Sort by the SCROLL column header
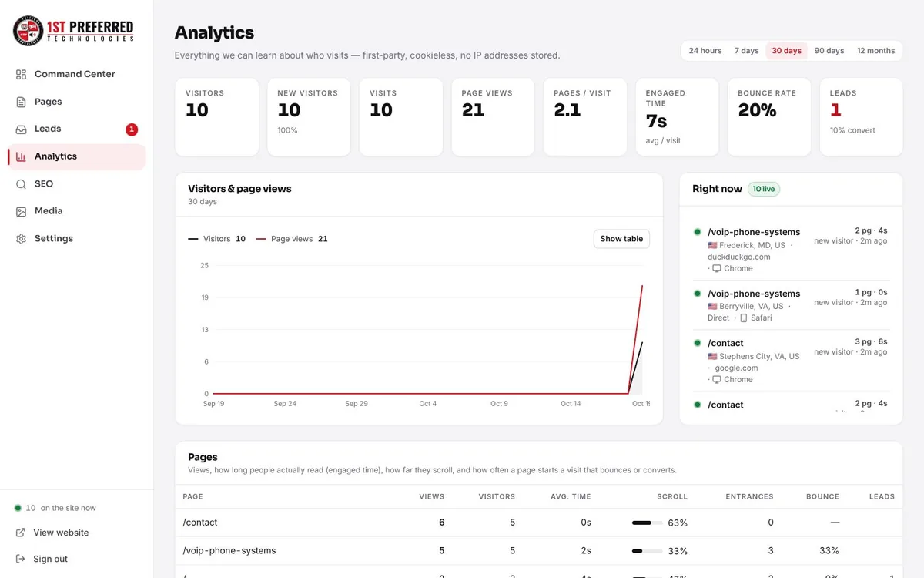Screen dimensions: 924x578 tap(672, 496)
